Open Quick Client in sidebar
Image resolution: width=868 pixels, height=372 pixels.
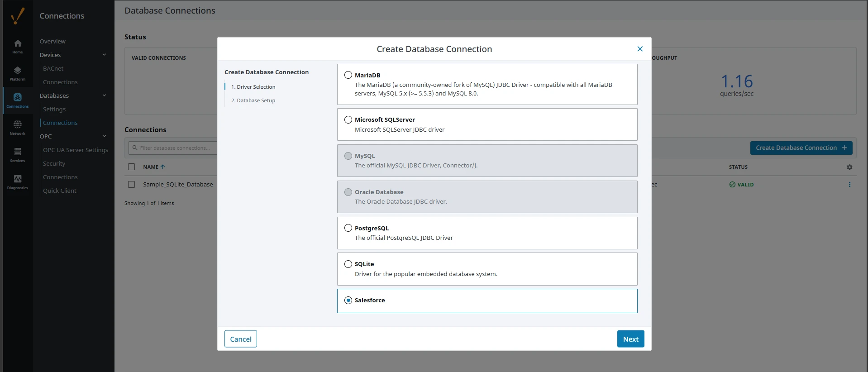tap(60, 191)
